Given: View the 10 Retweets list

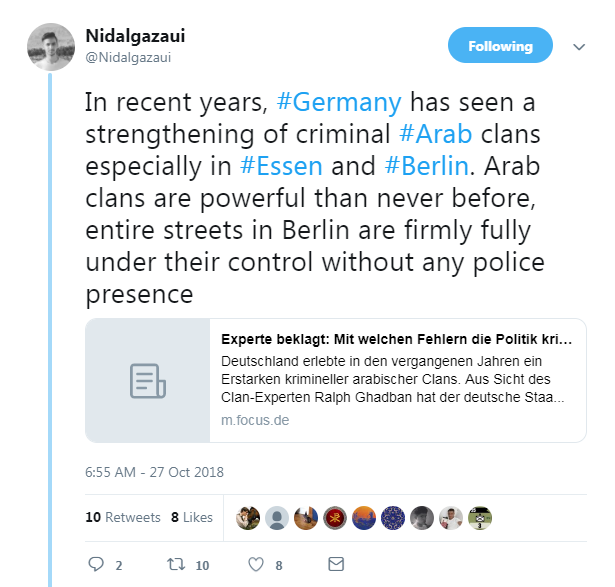Looking at the screenshot, I should (x=123, y=517).
